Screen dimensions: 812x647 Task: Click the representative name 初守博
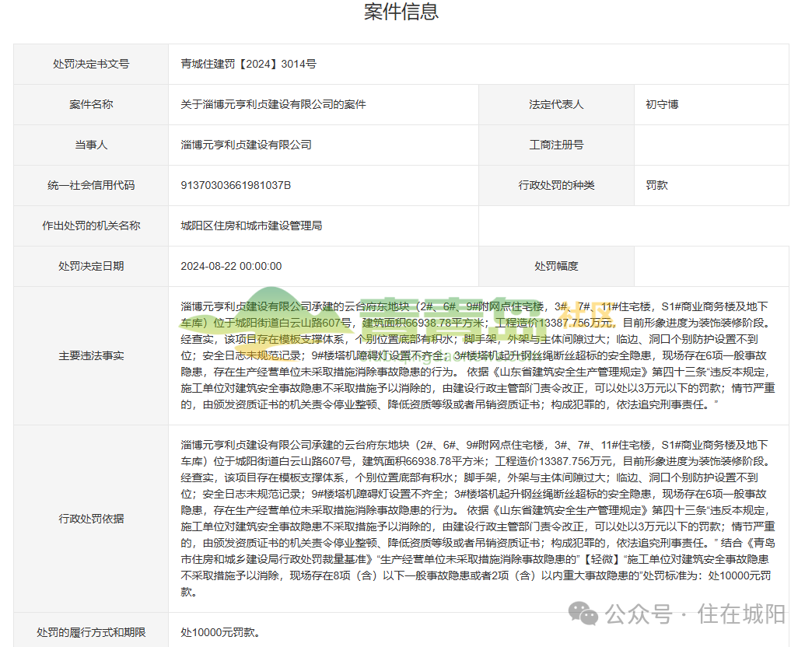click(662, 104)
